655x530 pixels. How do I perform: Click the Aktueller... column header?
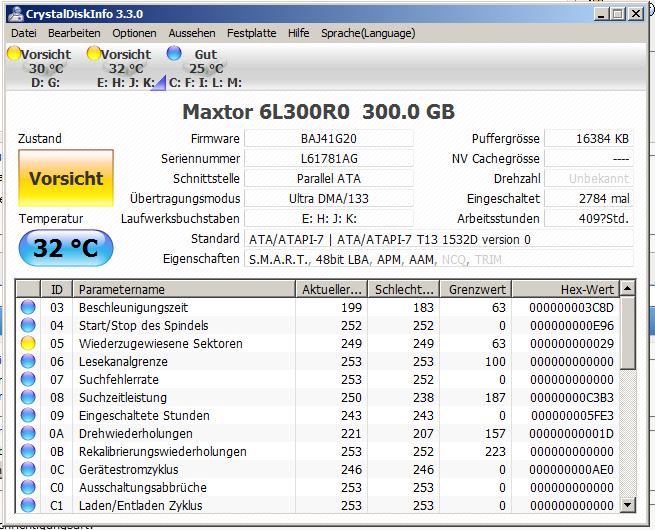tap(332, 289)
